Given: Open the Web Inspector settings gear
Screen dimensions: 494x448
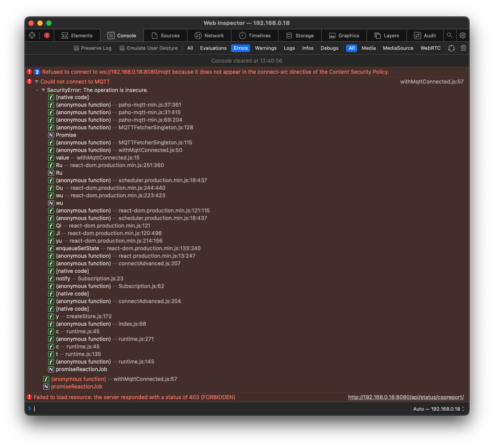Looking at the screenshot, I should [463, 36].
